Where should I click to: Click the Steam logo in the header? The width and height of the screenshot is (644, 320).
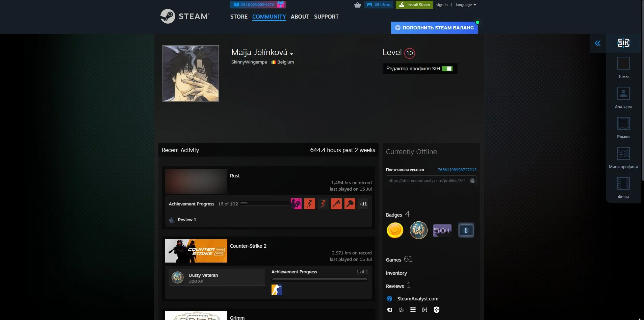(x=185, y=16)
